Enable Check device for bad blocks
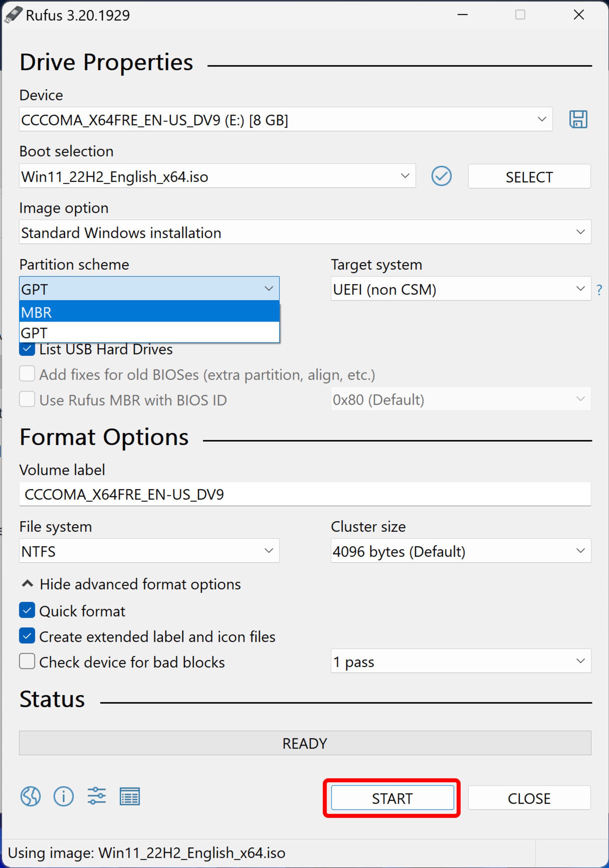Viewport: 609px width, 868px height. 27,661
